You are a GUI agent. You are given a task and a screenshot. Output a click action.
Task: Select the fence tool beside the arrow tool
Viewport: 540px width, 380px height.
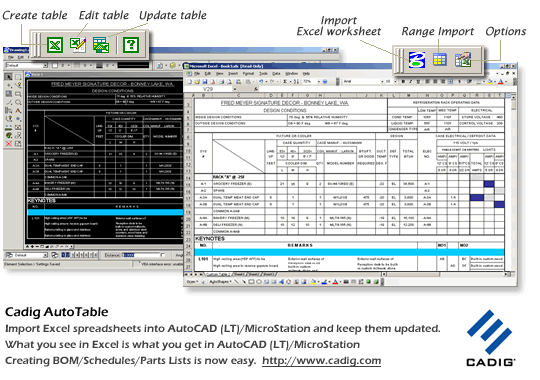[18, 76]
